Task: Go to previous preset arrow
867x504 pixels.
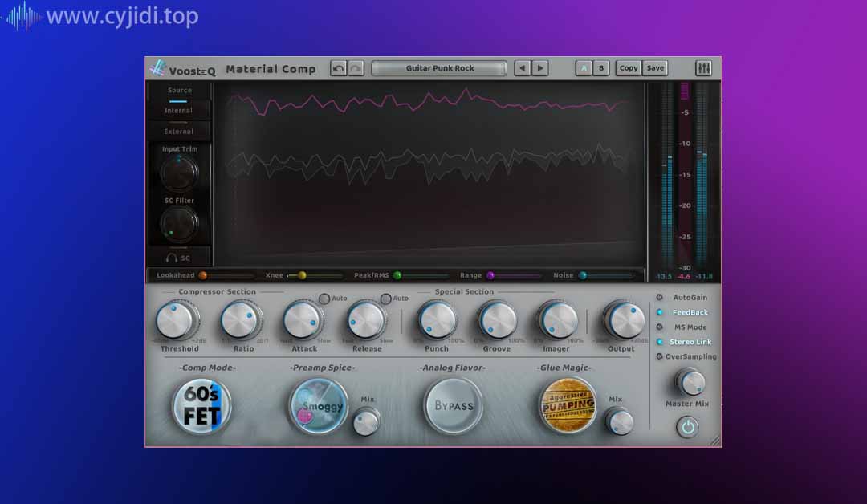Action: point(522,68)
